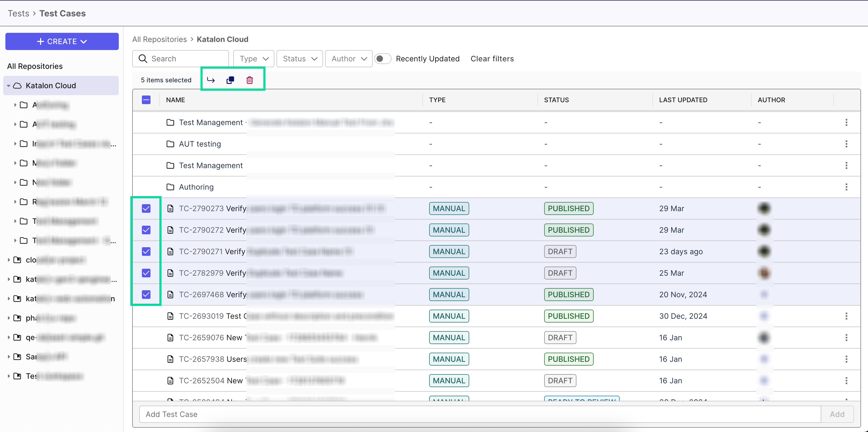Toggle the select-all checkbox in table header
Viewport: 868px width, 432px height.
point(146,100)
